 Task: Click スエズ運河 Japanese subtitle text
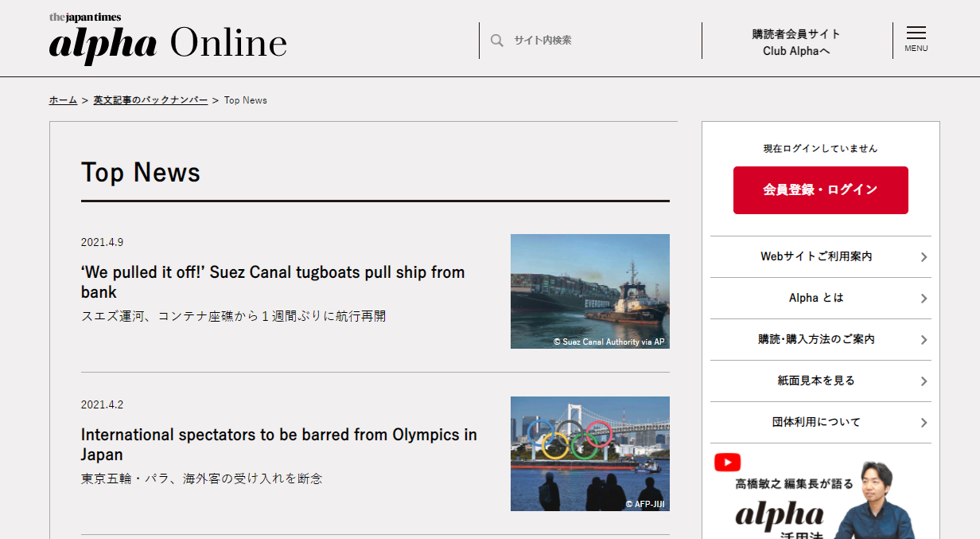pyautogui.click(x=233, y=317)
